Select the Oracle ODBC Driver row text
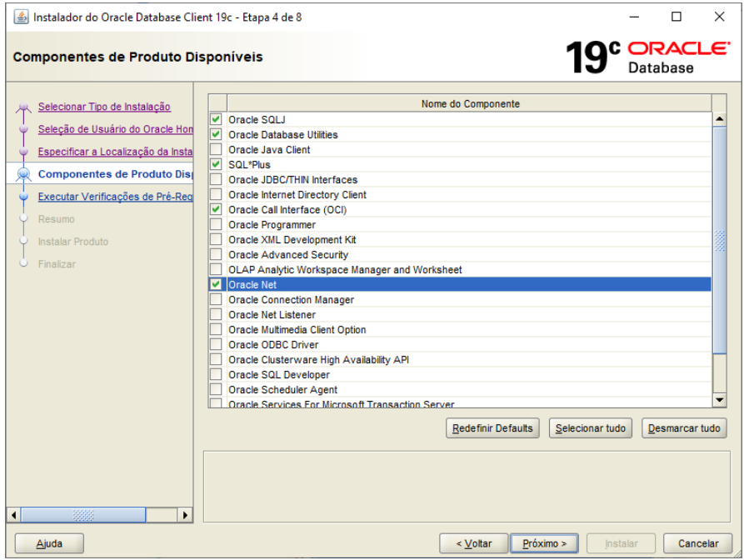The image size is (744, 560). 273,344
